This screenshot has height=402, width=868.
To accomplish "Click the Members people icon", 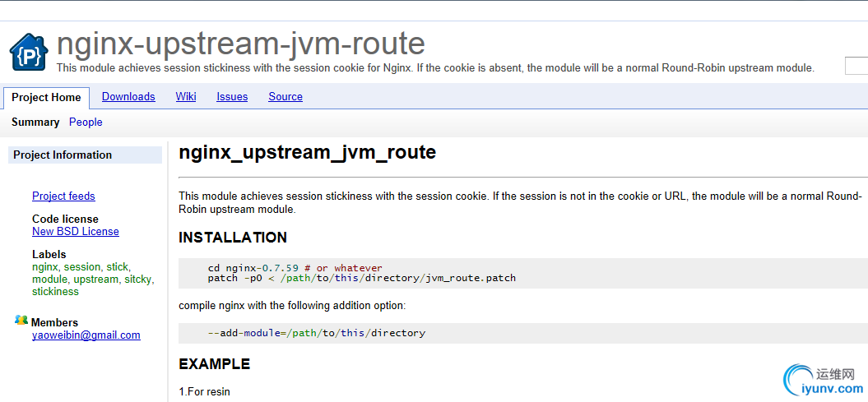I will pos(21,320).
